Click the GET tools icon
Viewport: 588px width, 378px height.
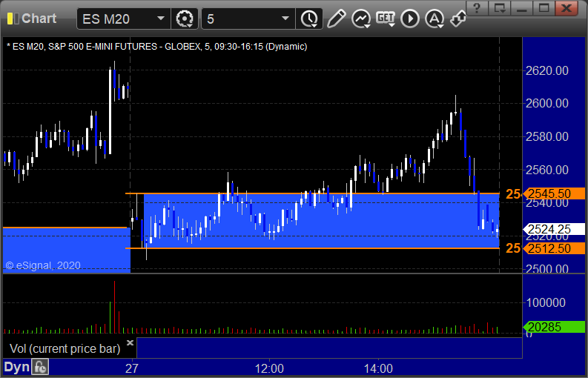tap(386, 19)
